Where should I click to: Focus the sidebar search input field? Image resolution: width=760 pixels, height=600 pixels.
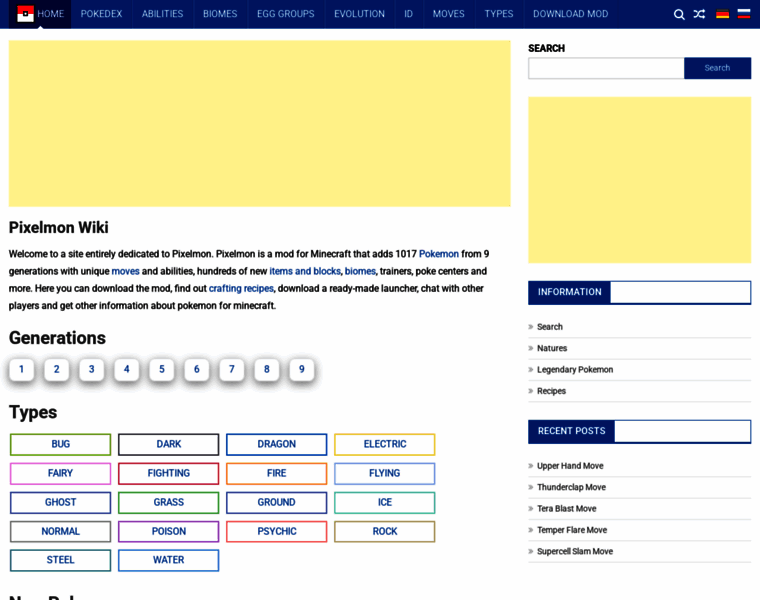pos(606,68)
